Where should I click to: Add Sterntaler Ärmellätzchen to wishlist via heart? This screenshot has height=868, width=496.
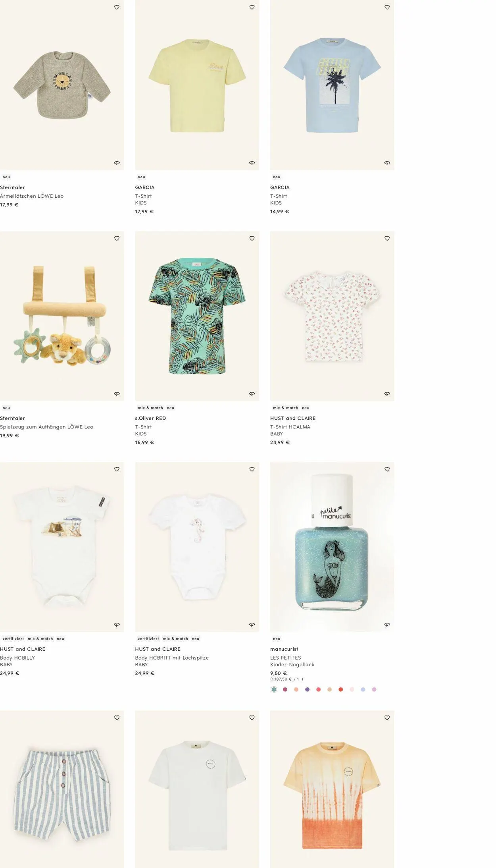[x=117, y=7]
